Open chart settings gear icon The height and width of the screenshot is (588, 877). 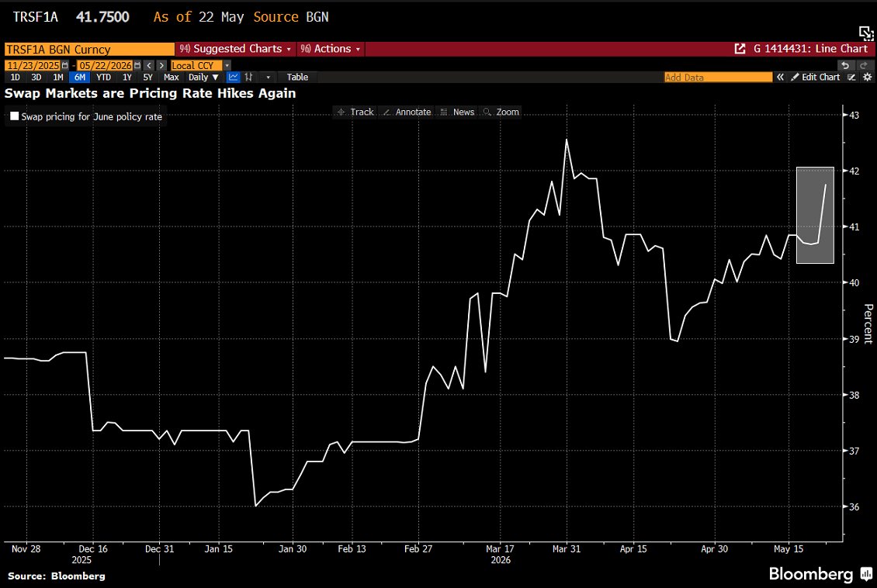click(x=867, y=77)
